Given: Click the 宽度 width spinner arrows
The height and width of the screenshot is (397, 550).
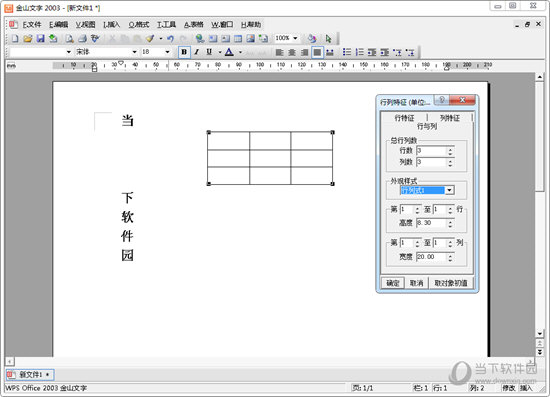Looking at the screenshot, I should pyautogui.click(x=450, y=257).
